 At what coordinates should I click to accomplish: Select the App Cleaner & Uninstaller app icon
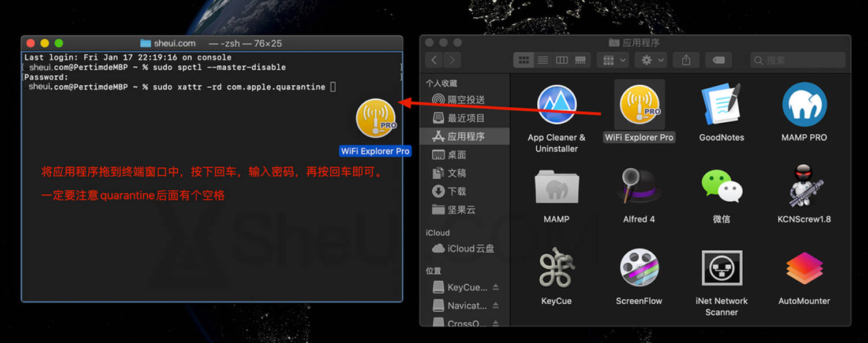[556, 105]
